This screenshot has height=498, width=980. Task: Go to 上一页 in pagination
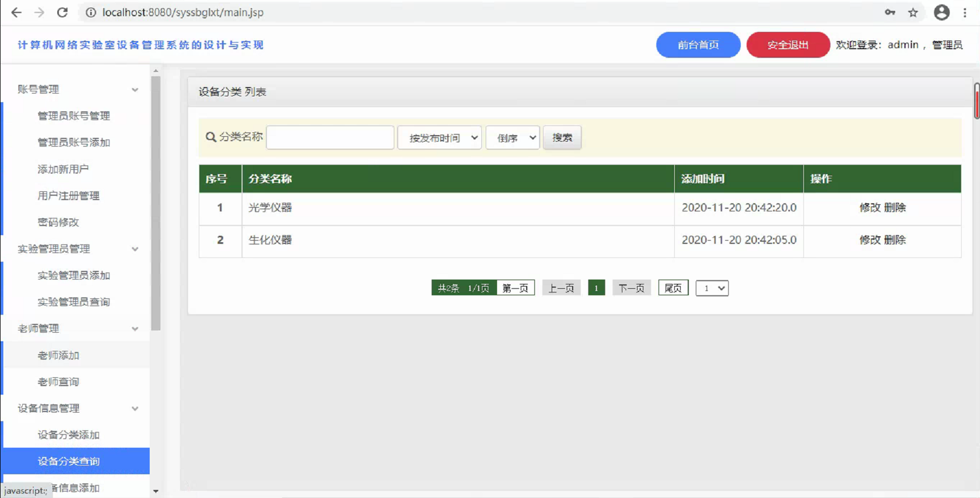tap(561, 288)
